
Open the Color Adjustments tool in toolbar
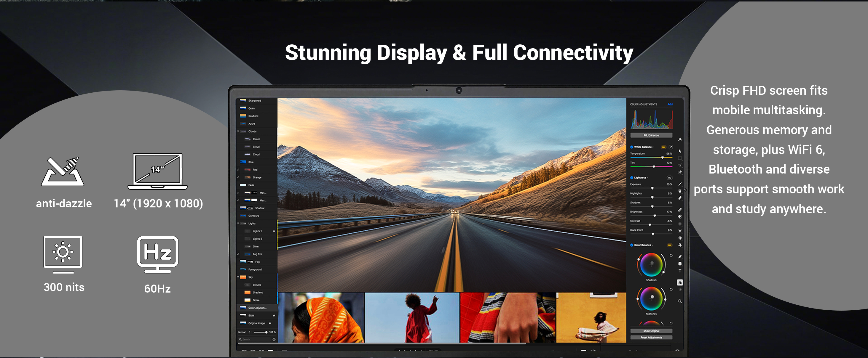click(x=680, y=282)
